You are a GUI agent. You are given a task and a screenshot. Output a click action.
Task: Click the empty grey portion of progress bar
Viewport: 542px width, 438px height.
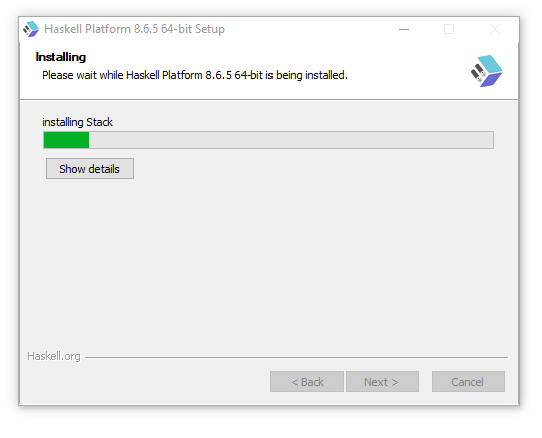[x=291, y=140]
